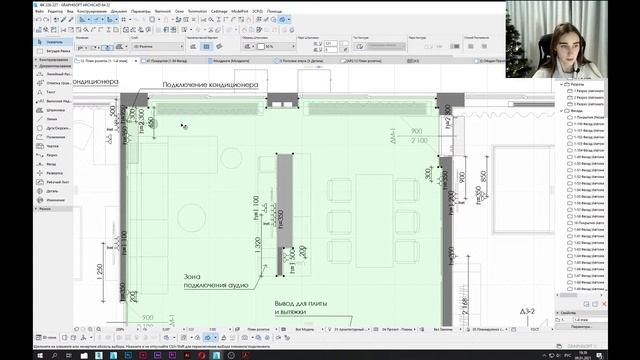The width and height of the screenshot is (640, 360).
Task: Activate the Деталь detail tool
Action: click(x=53, y=191)
